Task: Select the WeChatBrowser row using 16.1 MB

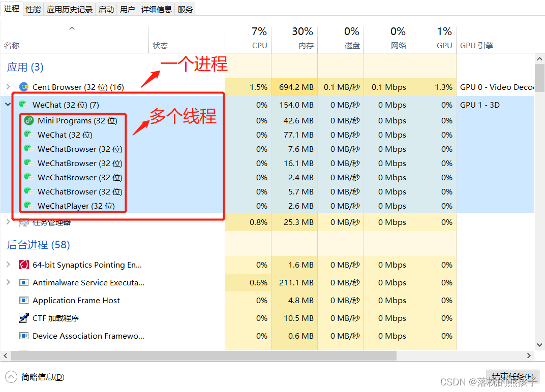Action: (267, 163)
